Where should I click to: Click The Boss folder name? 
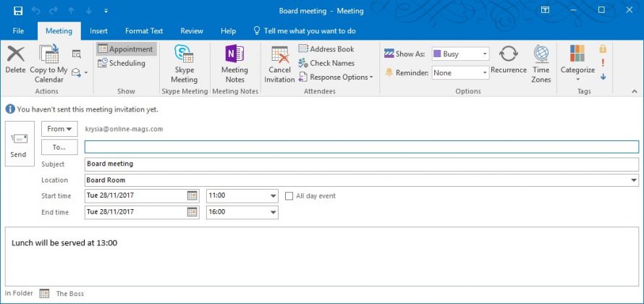[69, 293]
